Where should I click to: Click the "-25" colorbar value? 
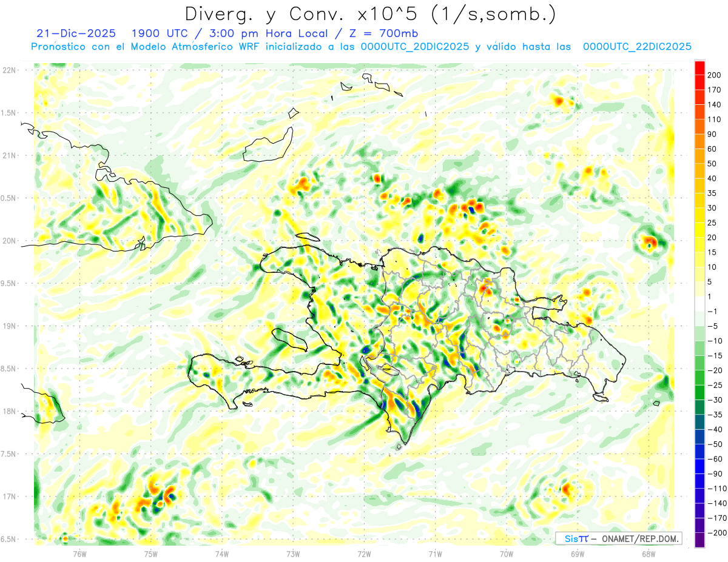(715, 384)
